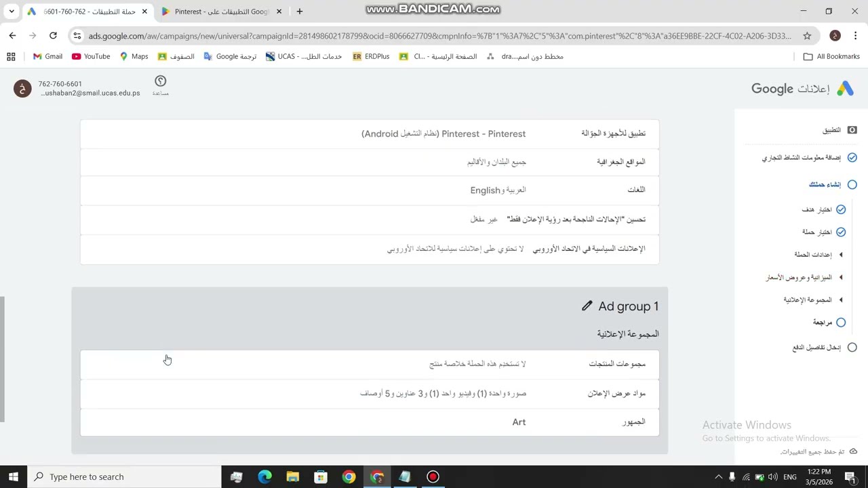Go back with the browser back arrow

pos(12,36)
